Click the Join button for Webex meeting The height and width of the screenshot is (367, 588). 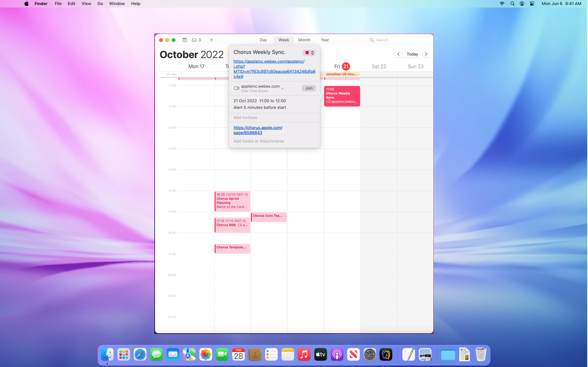[x=309, y=88]
